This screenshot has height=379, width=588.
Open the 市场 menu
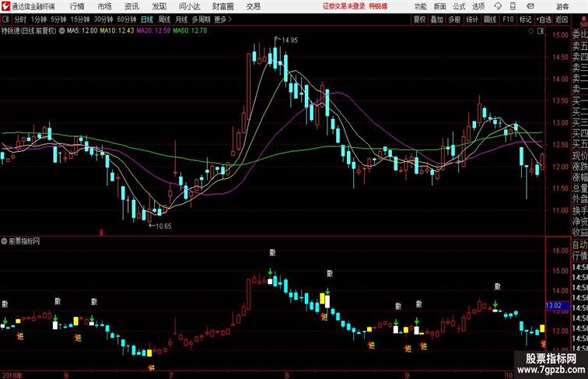pos(105,6)
